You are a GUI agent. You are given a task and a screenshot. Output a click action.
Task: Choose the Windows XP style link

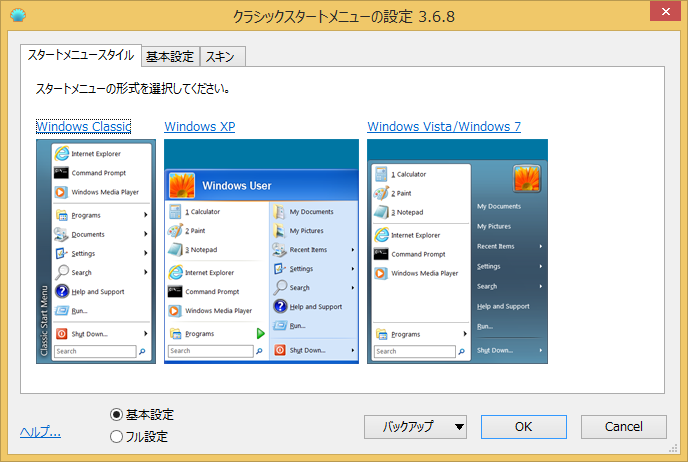(x=200, y=127)
